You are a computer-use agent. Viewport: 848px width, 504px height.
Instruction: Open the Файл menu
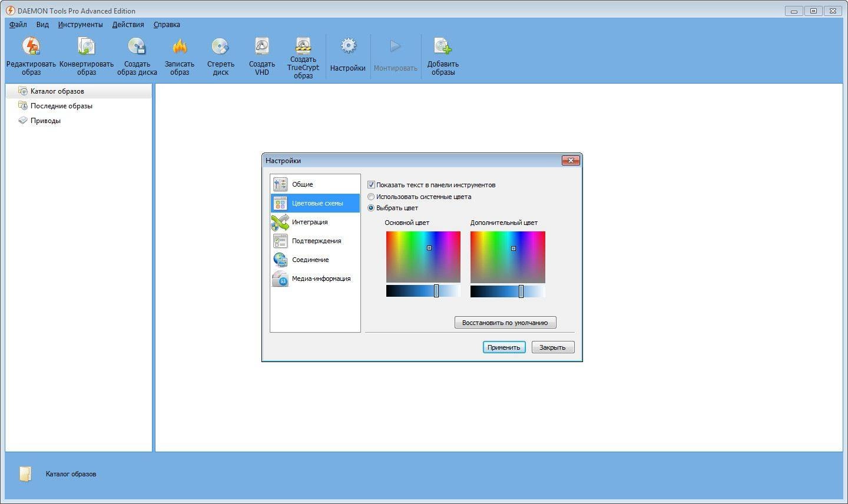(18, 25)
